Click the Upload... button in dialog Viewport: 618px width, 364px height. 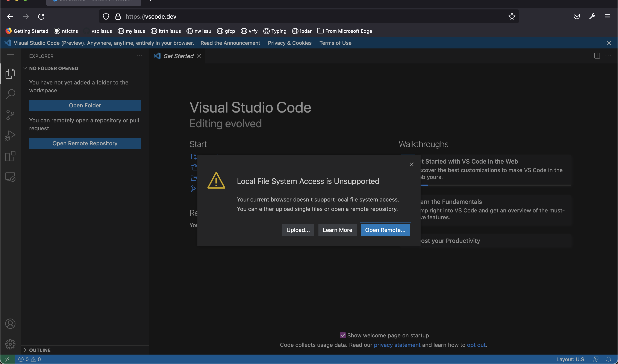298,230
